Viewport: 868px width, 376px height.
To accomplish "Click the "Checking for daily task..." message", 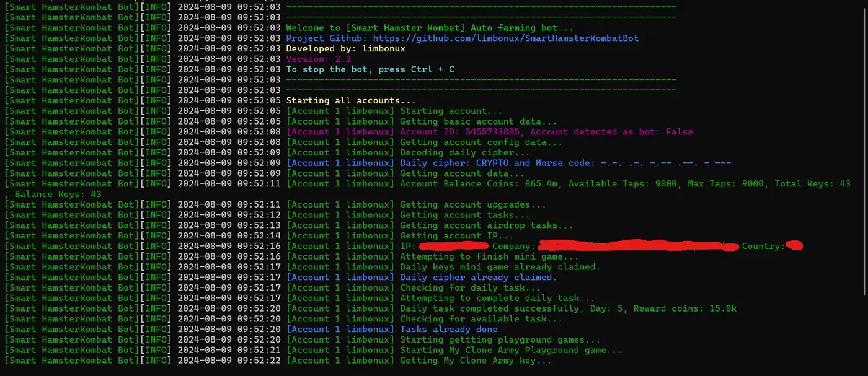I will pyautogui.click(x=471, y=288).
